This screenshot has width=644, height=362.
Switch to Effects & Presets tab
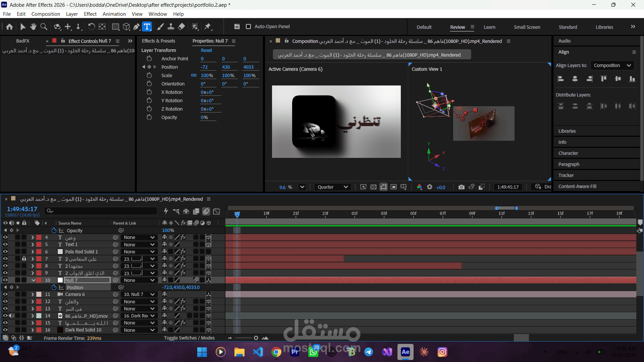(158, 41)
